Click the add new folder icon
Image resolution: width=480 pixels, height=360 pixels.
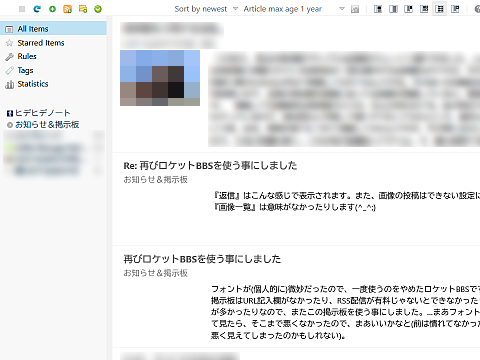[x=83, y=9]
